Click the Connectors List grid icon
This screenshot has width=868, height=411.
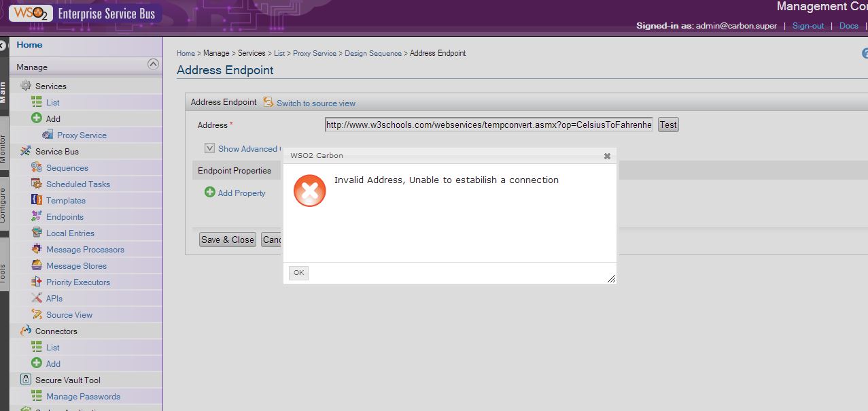37,347
